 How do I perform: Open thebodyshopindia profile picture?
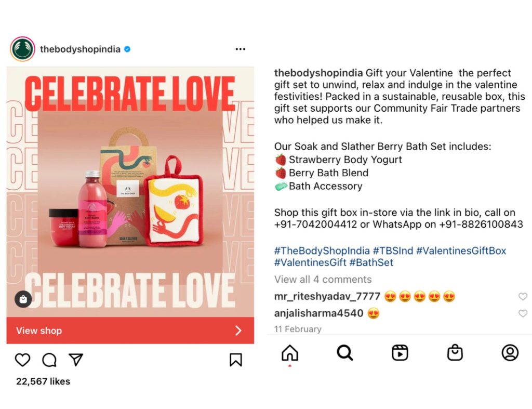[x=22, y=49]
